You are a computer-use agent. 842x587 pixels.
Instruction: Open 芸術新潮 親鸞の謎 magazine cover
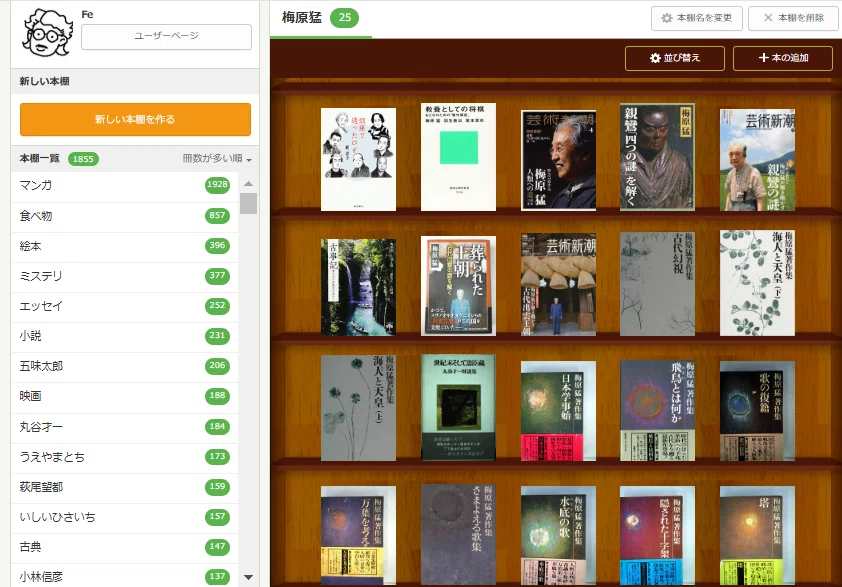757,160
